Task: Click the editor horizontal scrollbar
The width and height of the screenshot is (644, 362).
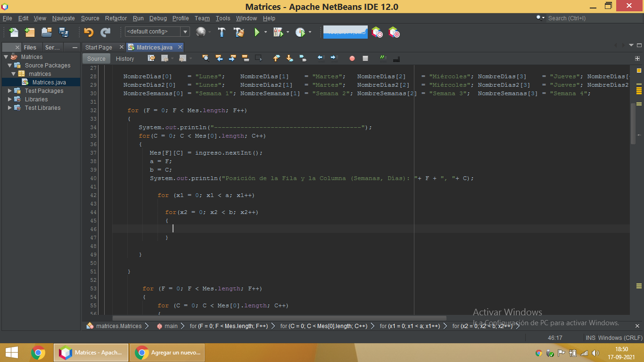Action: [279, 318]
